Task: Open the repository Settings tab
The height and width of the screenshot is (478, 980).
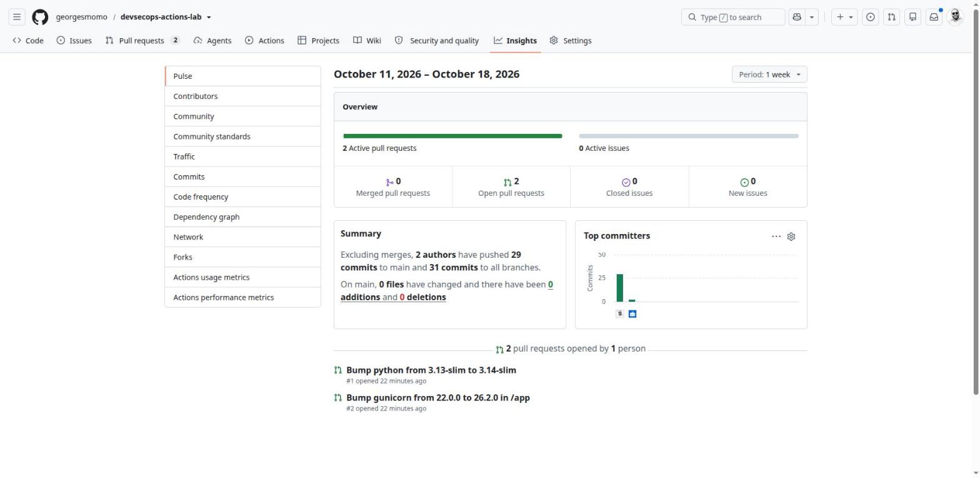Action: click(571, 41)
